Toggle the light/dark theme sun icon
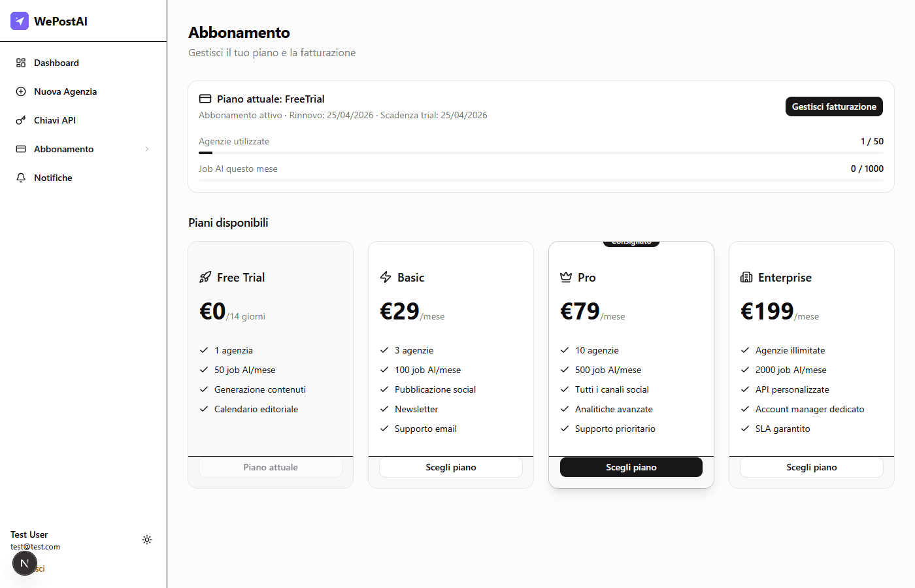This screenshot has width=915, height=588. pos(147,540)
